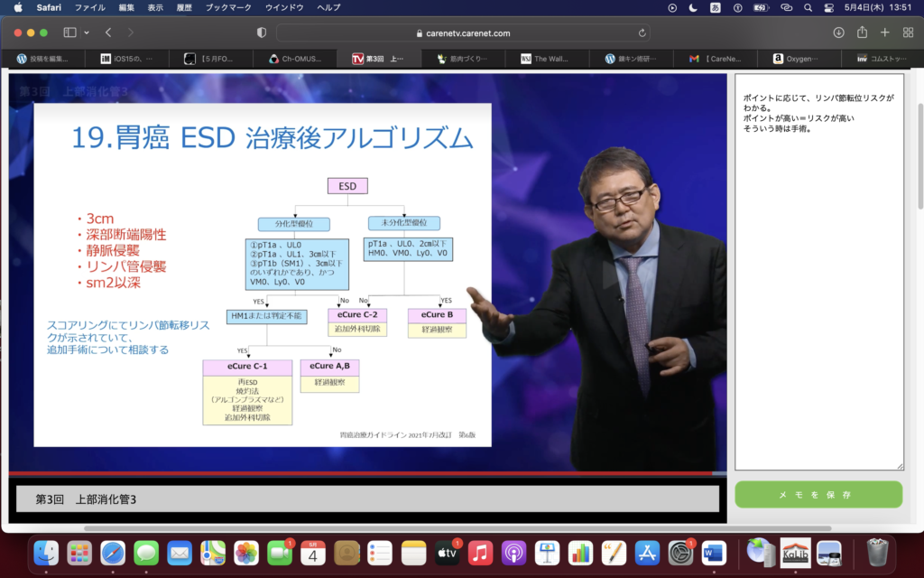Image resolution: width=924 pixels, height=578 pixels.
Task: Click the carenetv.carenet.com address field
Action: click(x=462, y=33)
